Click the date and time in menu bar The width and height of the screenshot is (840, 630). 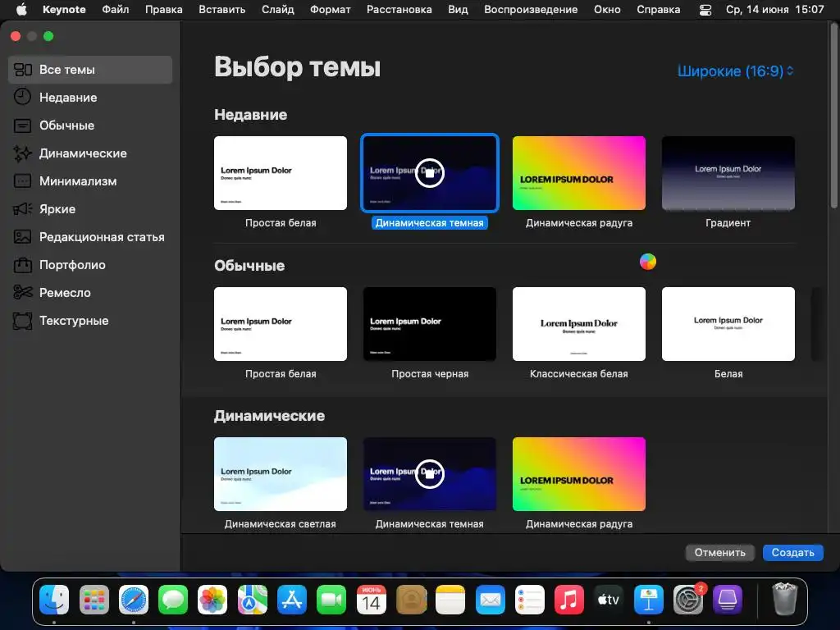774,9
